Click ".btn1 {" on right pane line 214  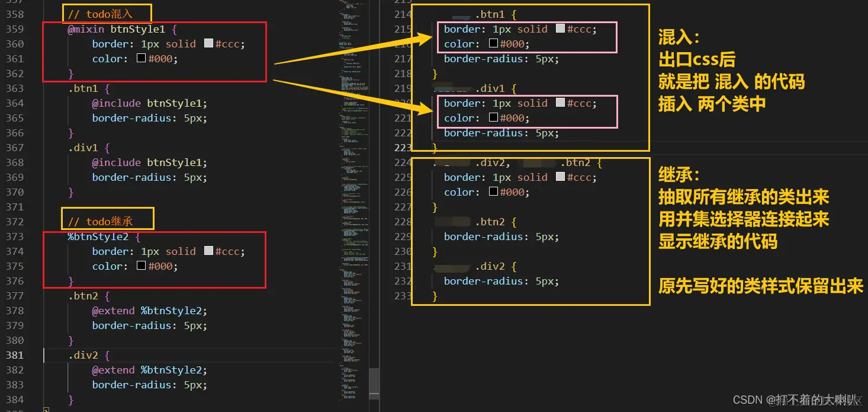496,14
